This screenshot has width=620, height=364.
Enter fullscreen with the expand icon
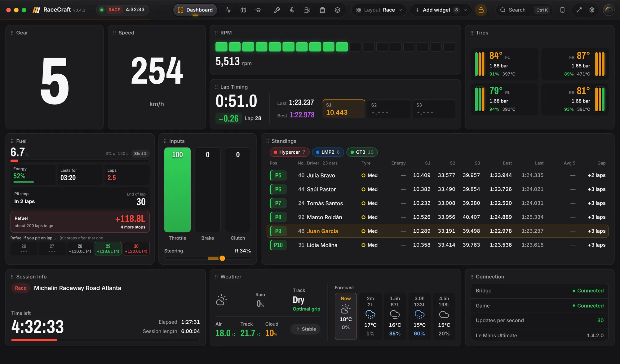(579, 10)
